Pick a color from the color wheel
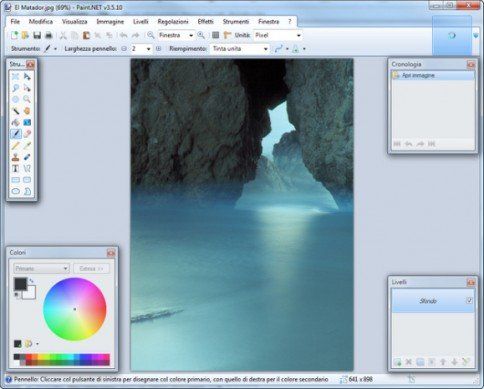Viewport: 484px width, 389px height. click(x=75, y=309)
